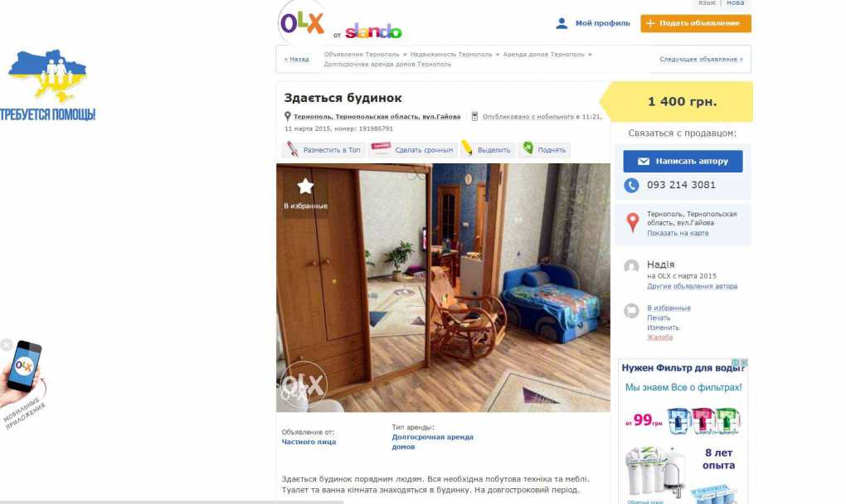
Task: Open Недвижимость Тернополь breadcrumb
Action: pos(451,55)
